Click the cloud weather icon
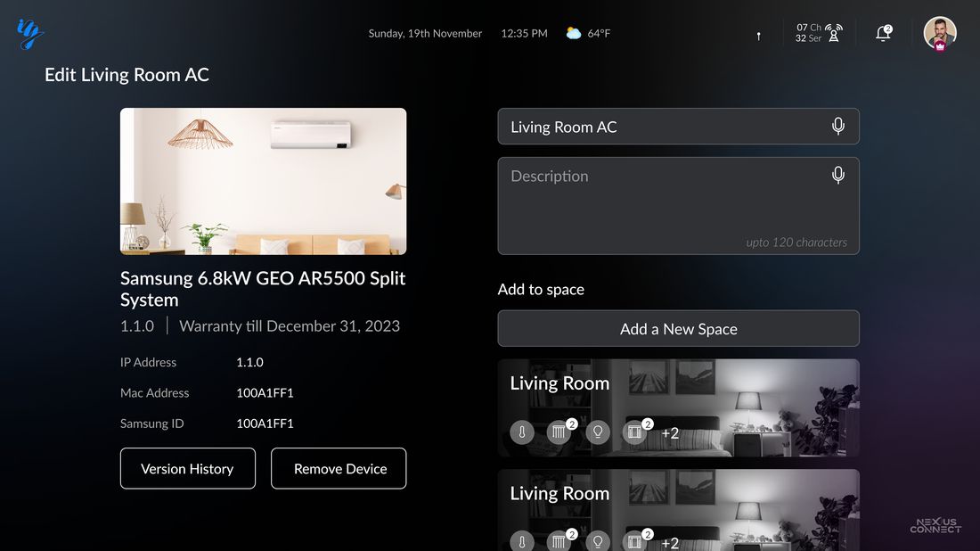 coord(573,33)
